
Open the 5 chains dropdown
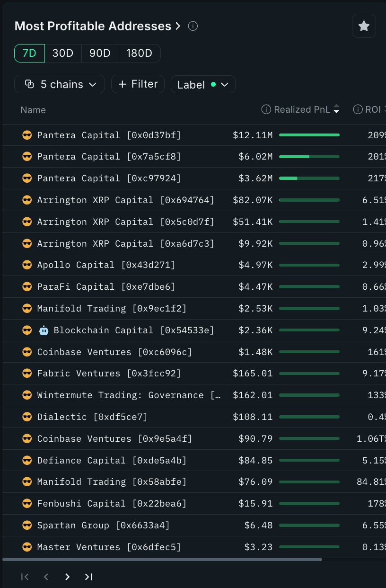[x=93, y=84]
